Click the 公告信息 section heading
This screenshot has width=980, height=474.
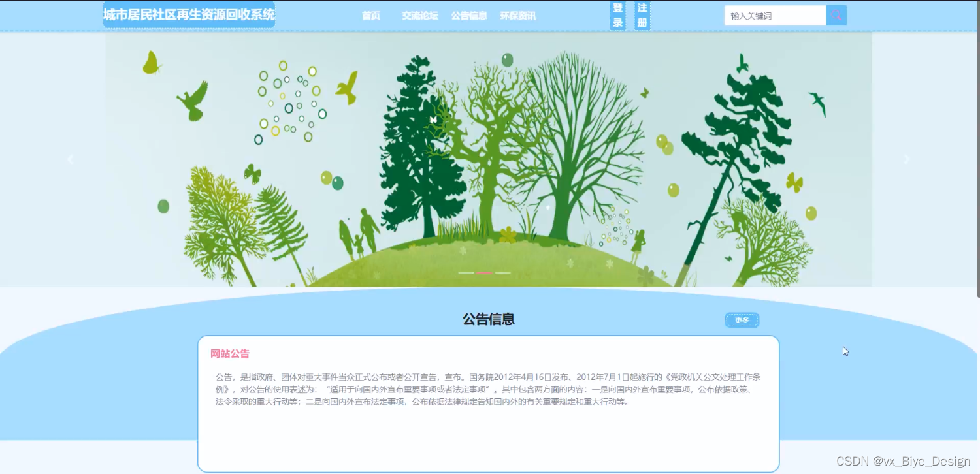[x=489, y=319]
